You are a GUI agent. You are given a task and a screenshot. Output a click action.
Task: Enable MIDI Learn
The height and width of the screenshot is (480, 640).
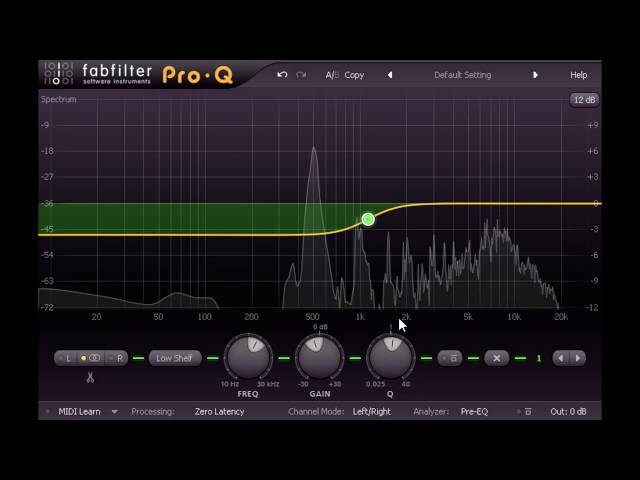pyautogui.click(x=79, y=412)
